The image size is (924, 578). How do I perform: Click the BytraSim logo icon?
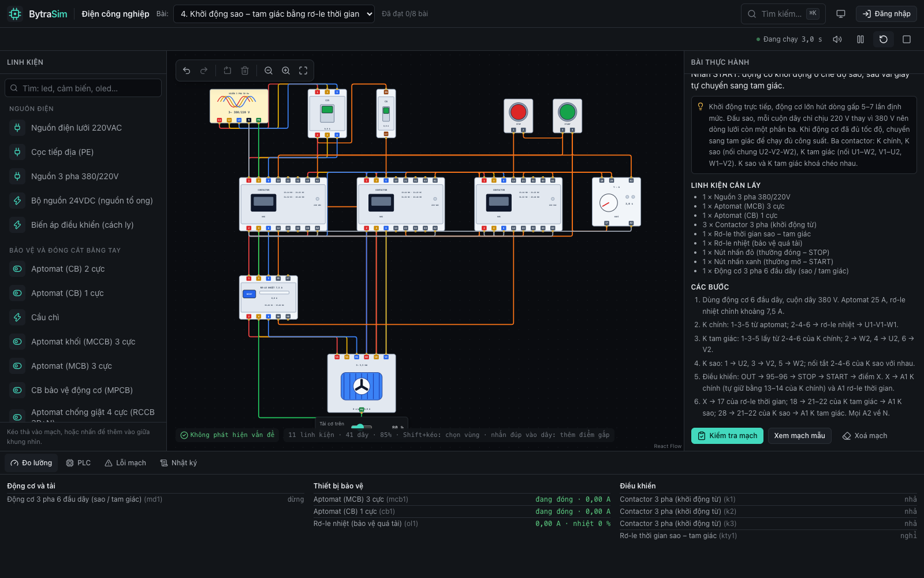click(x=15, y=14)
